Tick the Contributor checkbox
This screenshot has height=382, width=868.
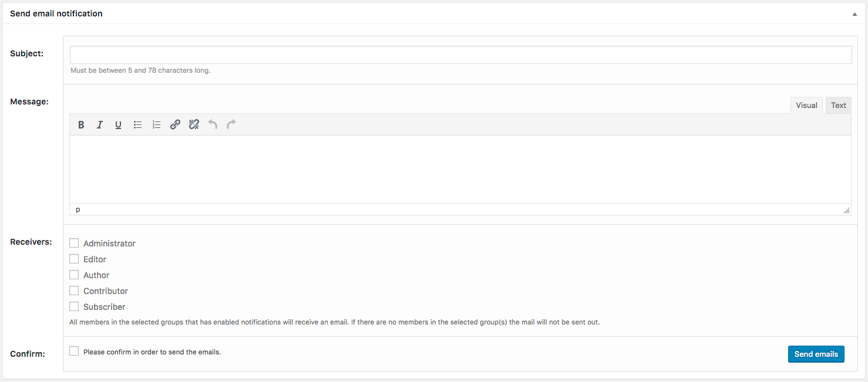[74, 290]
